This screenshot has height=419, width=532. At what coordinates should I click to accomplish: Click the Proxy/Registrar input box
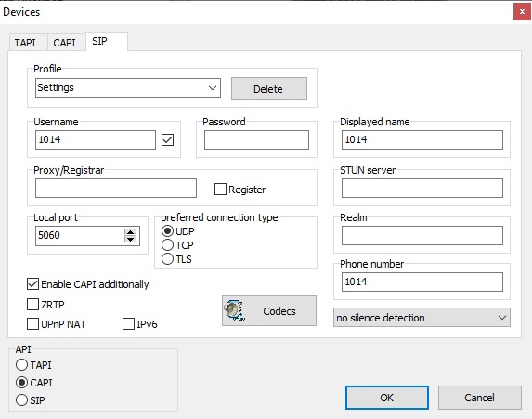116,188
